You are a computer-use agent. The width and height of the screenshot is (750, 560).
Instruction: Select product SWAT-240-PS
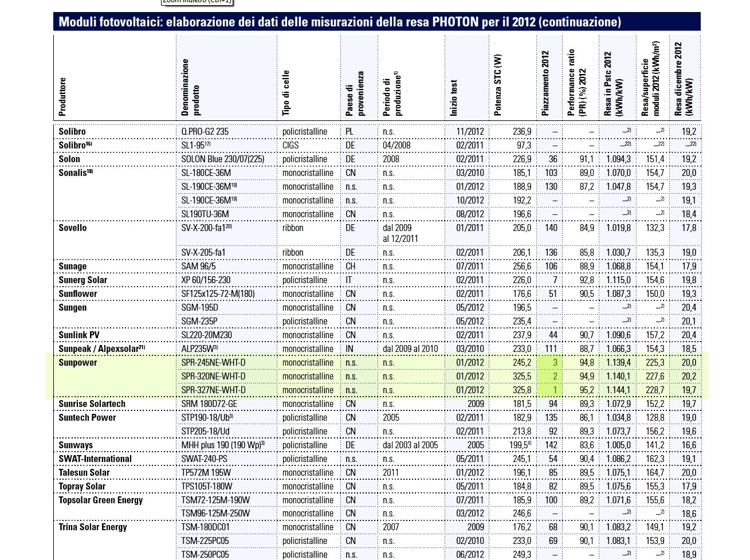coord(204,459)
